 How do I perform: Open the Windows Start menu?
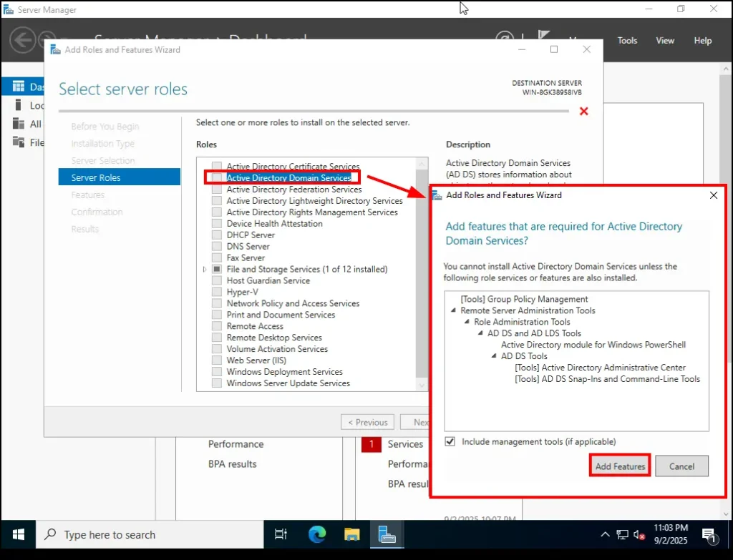tap(18, 534)
